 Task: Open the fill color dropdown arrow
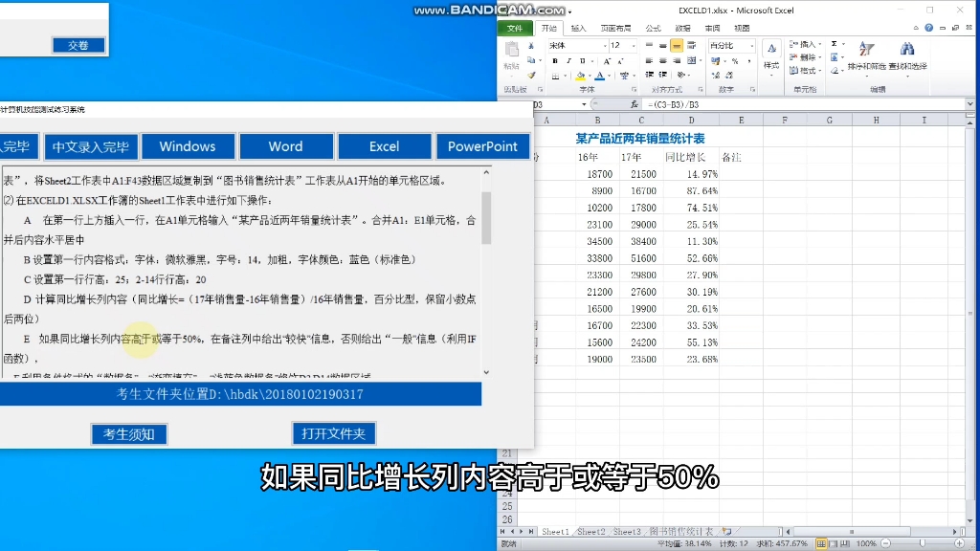[588, 76]
